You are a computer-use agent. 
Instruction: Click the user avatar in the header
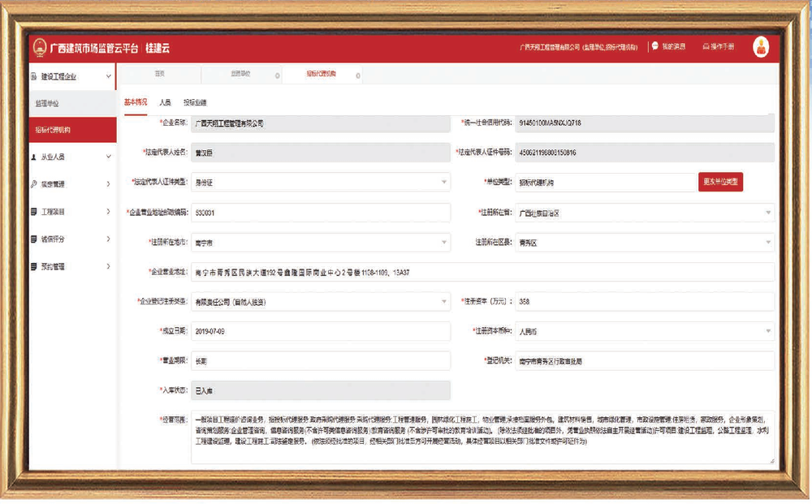[x=761, y=47]
